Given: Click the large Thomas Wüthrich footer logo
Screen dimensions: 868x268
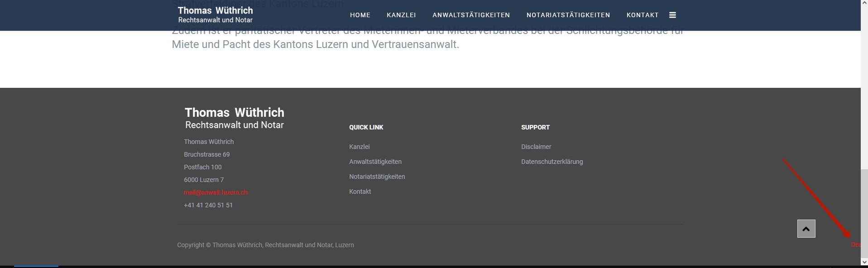Looking at the screenshot, I should [x=234, y=118].
